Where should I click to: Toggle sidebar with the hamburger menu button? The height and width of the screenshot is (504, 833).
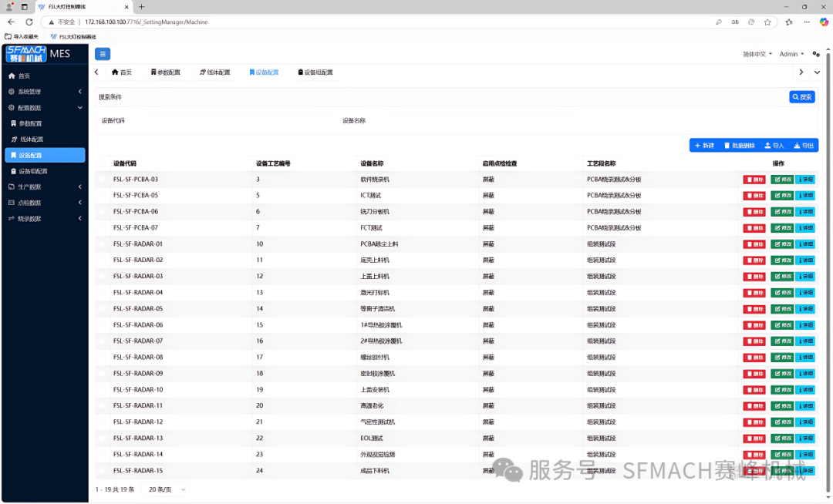point(103,54)
